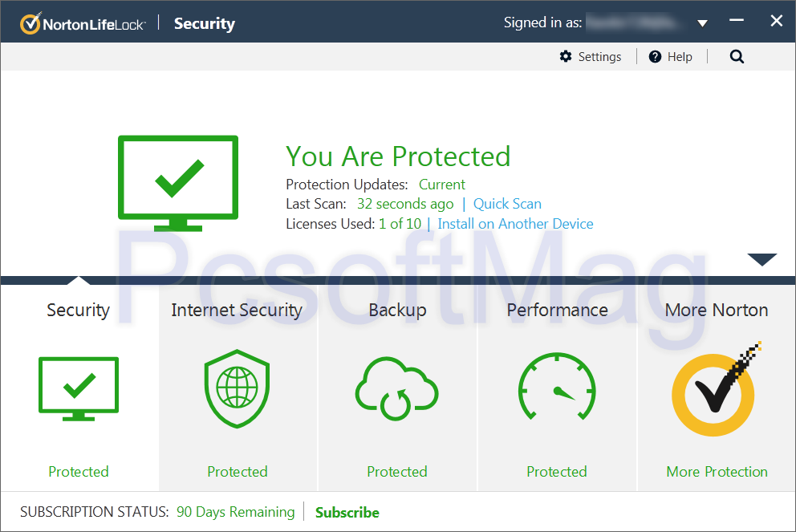
Task: Open Help text label
Action: click(x=680, y=57)
